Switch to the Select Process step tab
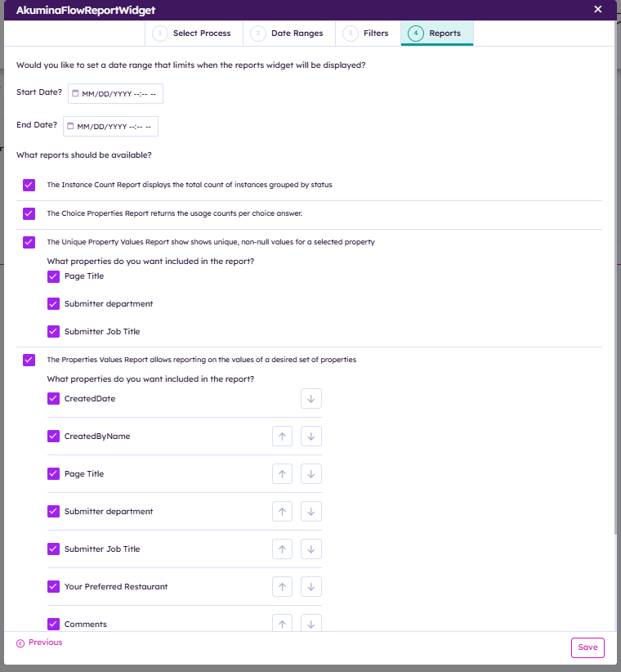Screen dimensions: 621x672 (x=194, y=34)
